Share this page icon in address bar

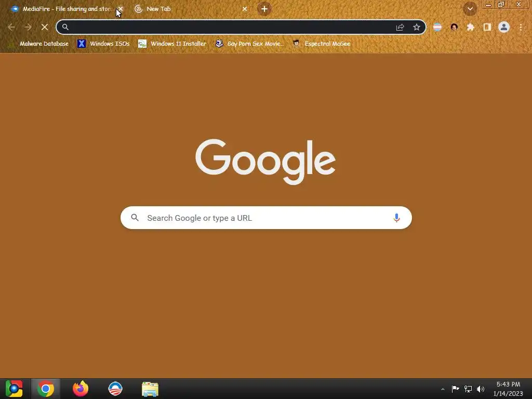click(400, 27)
